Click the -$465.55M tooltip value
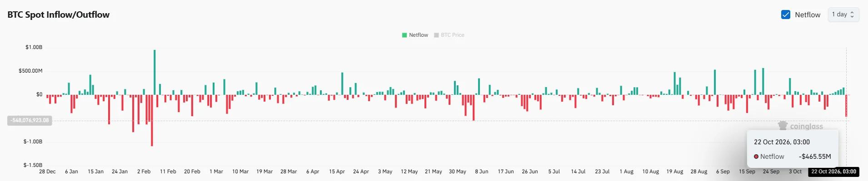The image size is (868, 181). coord(815,157)
